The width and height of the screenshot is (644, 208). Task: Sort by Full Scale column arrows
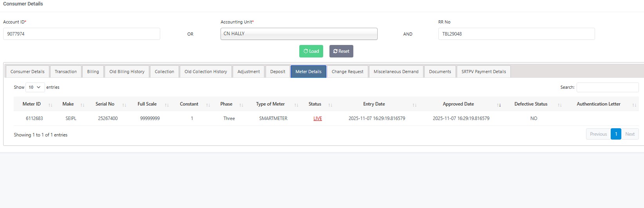[166, 105]
